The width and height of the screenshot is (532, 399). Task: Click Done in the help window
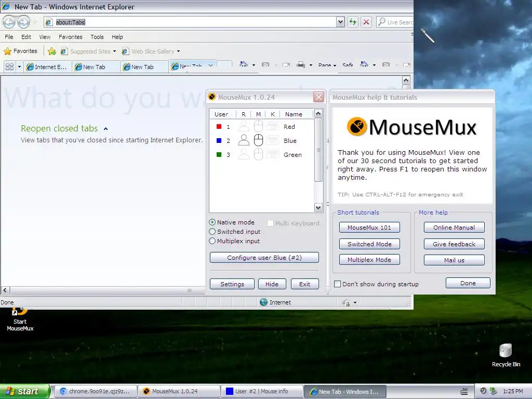pyautogui.click(x=468, y=283)
